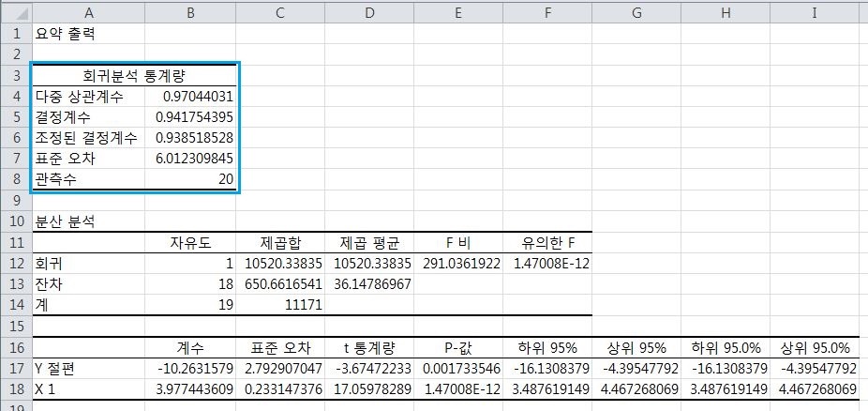This screenshot has width=868, height=411.
Task: Select column E header
Action: (x=457, y=13)
